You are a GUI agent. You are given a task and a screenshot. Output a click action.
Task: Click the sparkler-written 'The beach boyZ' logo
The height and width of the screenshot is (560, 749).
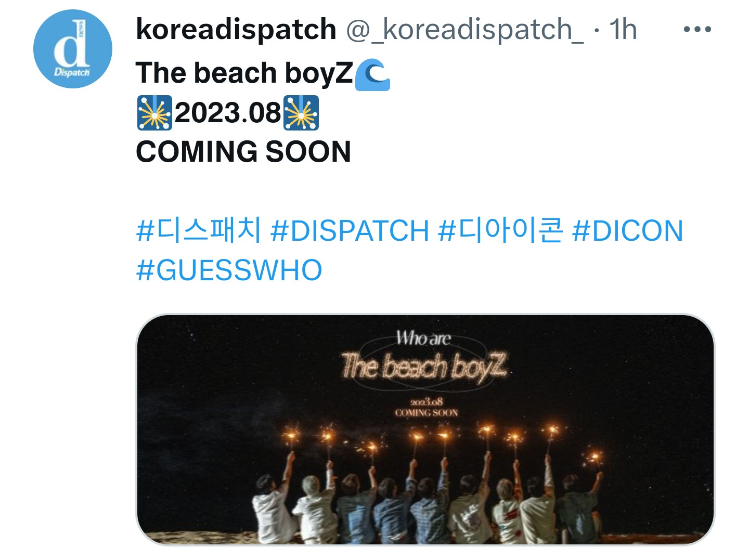[x=423, y=367]
